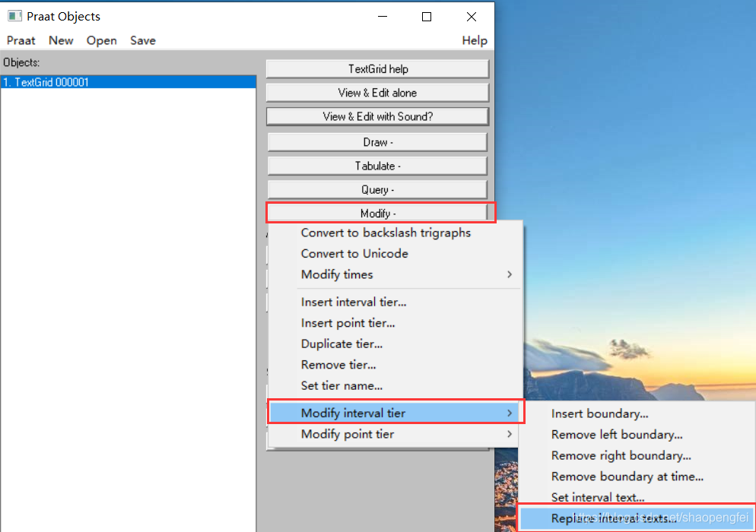
Task: Open the Draw dropdown button
Action: tap(377, 142)
